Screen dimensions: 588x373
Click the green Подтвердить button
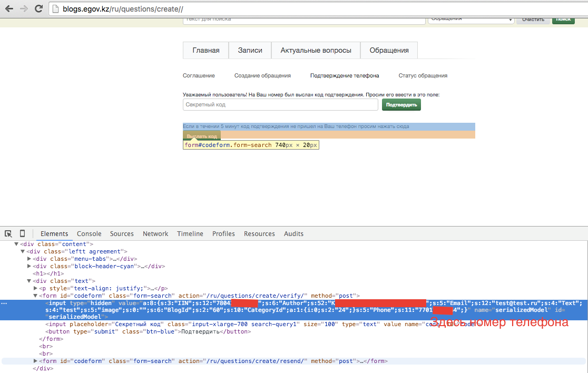pos(401,105)
